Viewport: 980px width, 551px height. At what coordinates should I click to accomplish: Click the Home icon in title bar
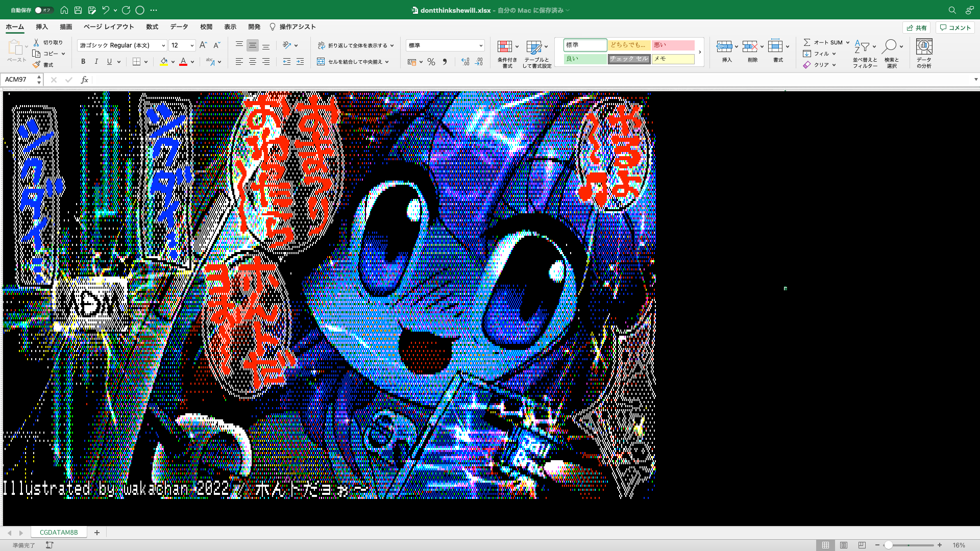(64, 10)
